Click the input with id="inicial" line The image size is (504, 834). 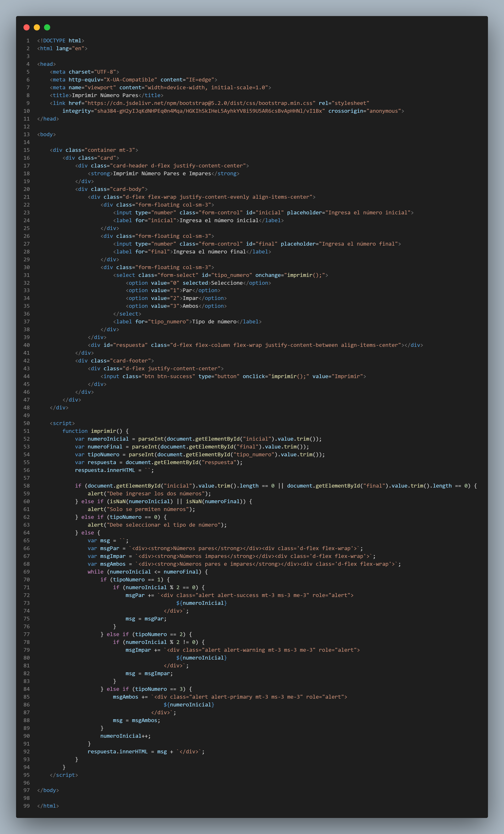263,213
